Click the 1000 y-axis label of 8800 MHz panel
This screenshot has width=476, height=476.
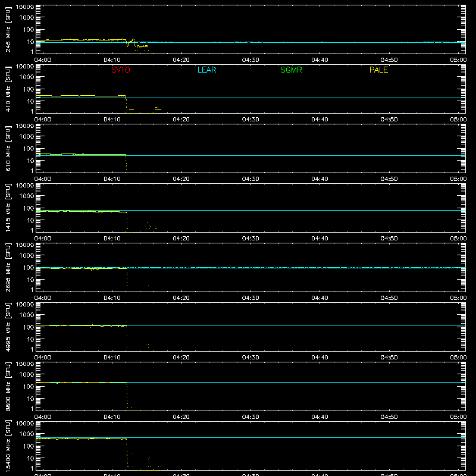click(x=27, y=375)
